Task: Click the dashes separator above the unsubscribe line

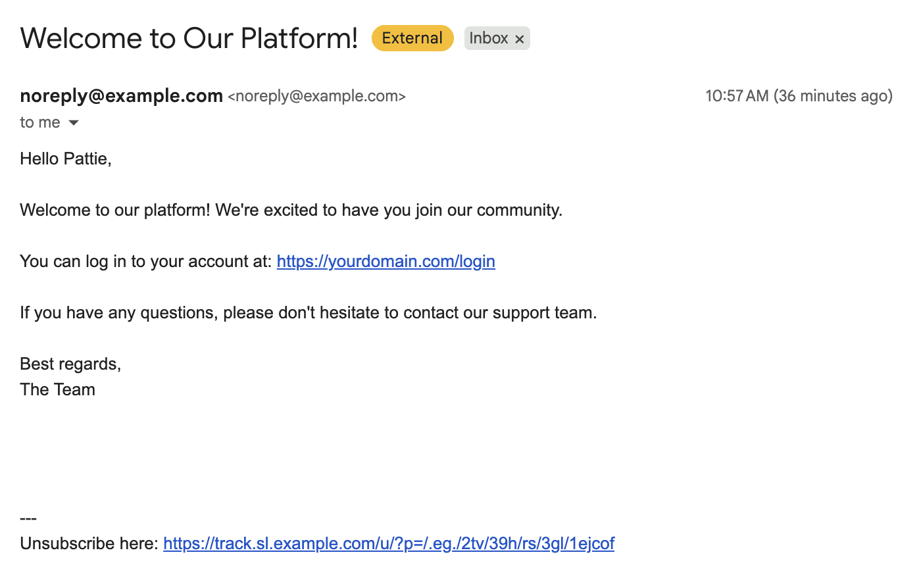Action: (x=28, y=518)
